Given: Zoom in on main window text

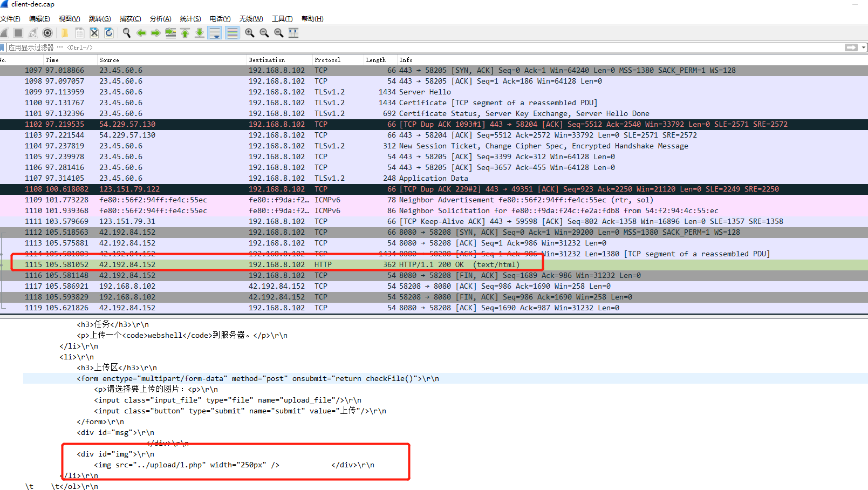Looking at the screenshot, I should point(250,33).
